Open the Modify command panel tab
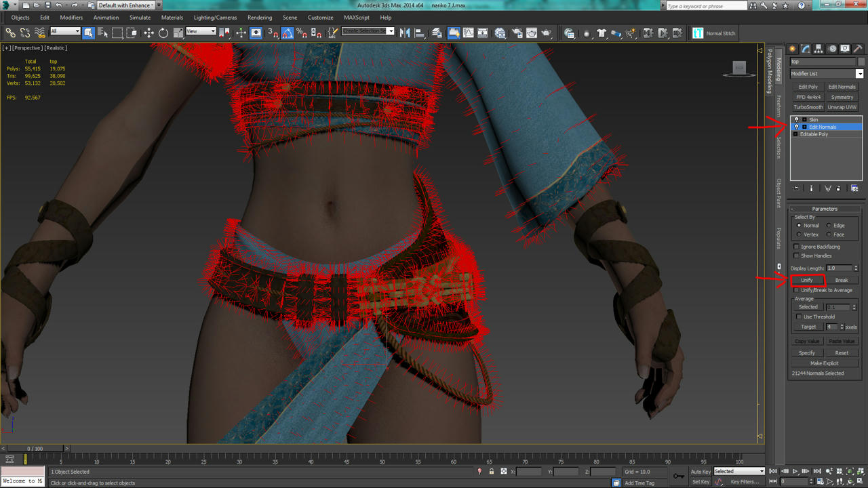 (806, 49)
